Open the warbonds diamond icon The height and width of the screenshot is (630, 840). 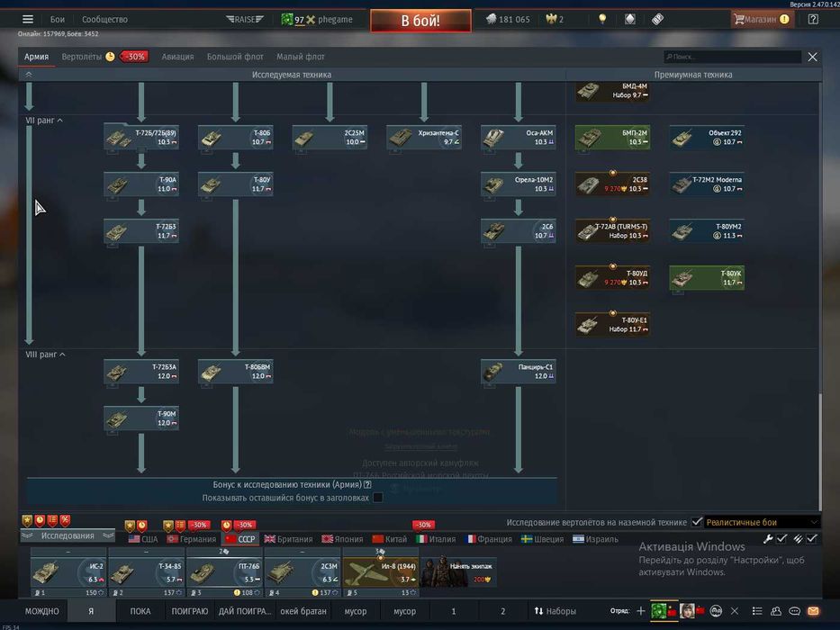click(x=630, y=19)
